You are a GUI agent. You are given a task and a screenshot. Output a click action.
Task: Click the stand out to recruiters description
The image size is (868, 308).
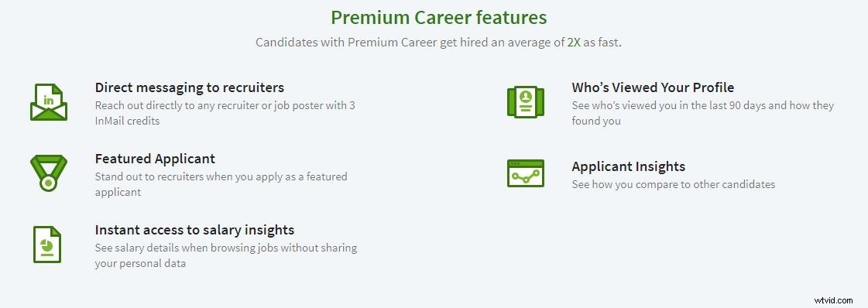click(x=221, y=184)
